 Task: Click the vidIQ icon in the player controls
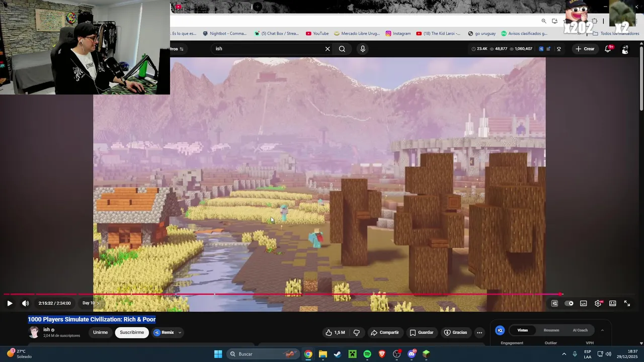[554, 303]
